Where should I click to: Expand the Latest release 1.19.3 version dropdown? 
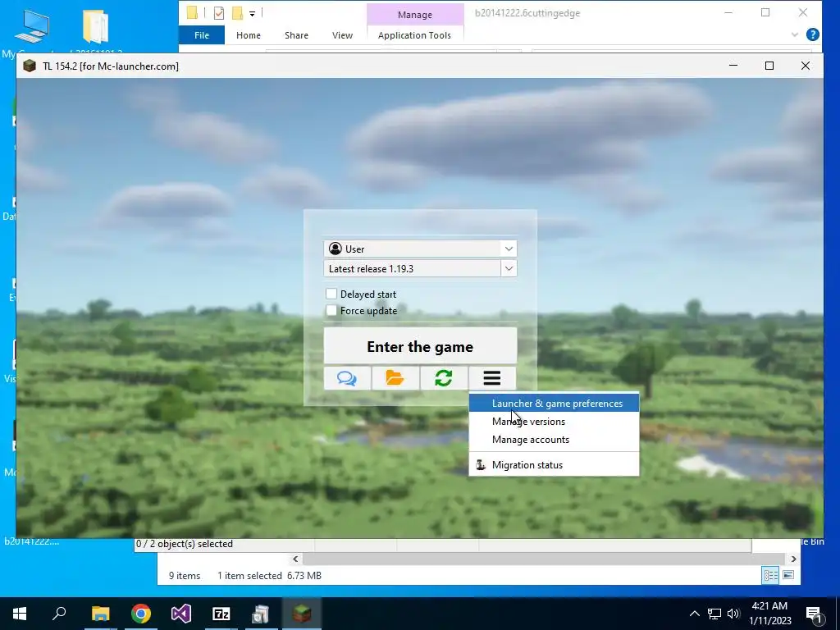(509, 268)
